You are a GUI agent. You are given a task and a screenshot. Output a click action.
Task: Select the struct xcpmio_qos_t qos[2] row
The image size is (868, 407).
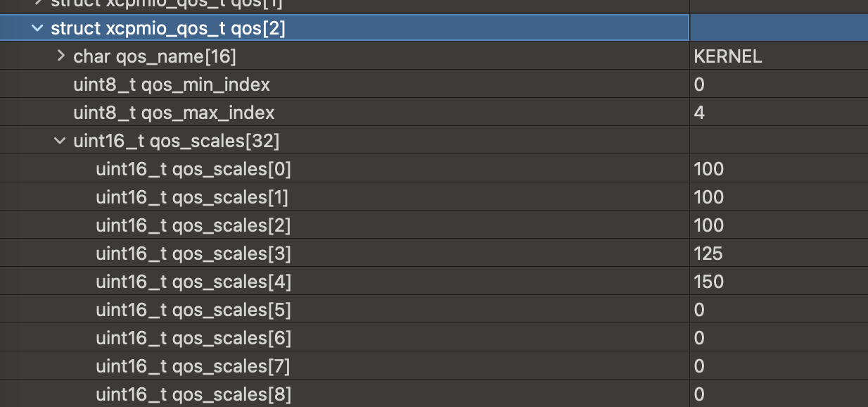168,28
